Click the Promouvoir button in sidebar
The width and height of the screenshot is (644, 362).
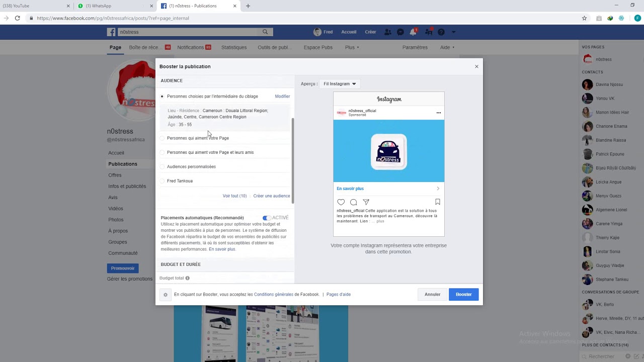click(x=123, y=268)
